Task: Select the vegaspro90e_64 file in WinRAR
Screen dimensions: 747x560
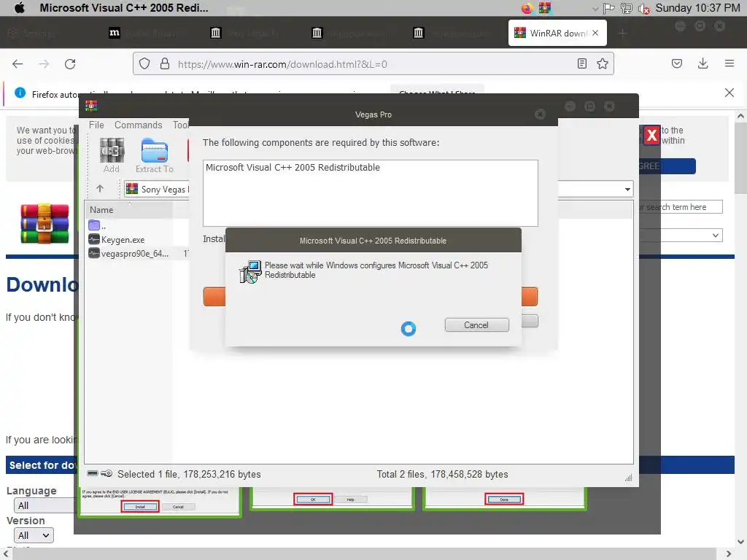Action: click(128, 253)
